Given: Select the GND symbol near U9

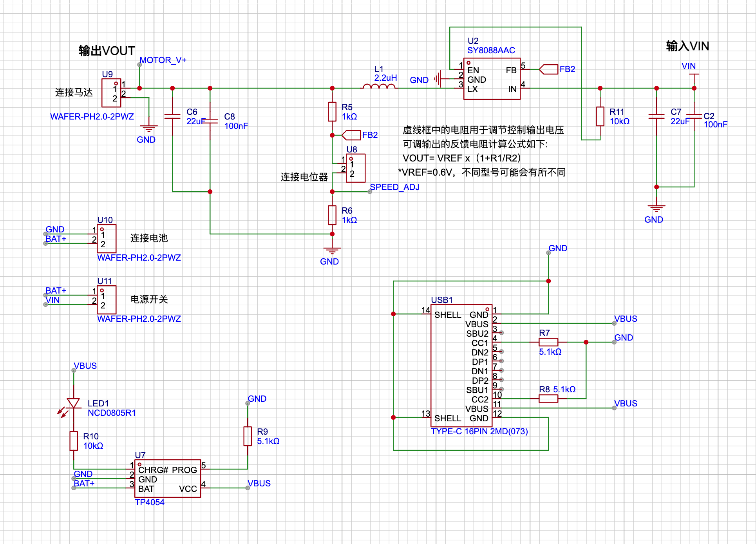Looking at the screenshot, I should pos(149,128).
